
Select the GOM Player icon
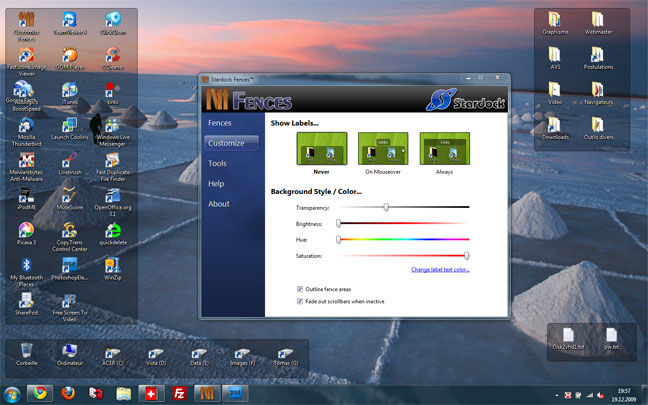(70, 58)
